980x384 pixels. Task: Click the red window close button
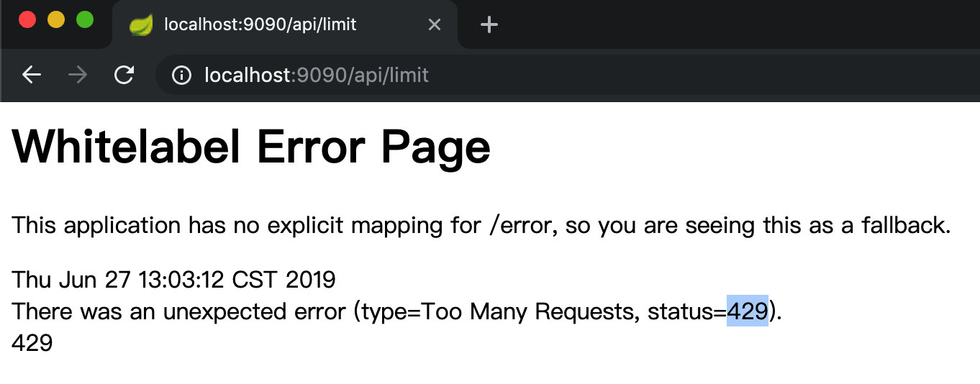[27, 19]
